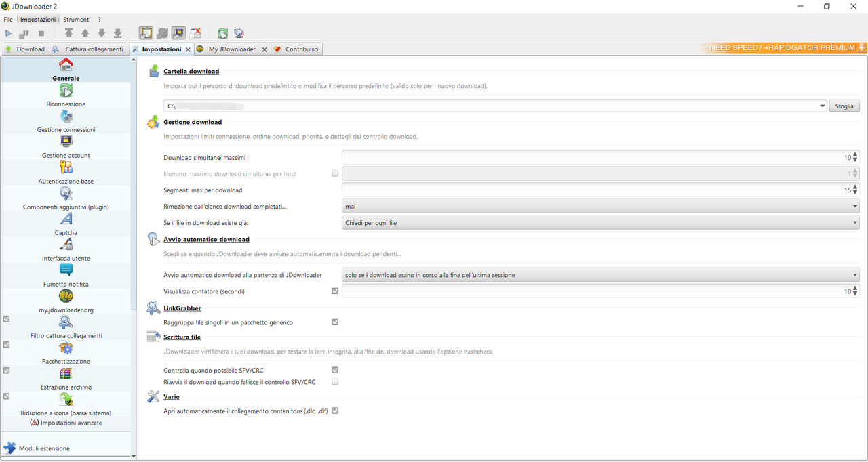Open Generale settings section
The height and width of the screenshot is (462, 868).
[x=66, y=70]
